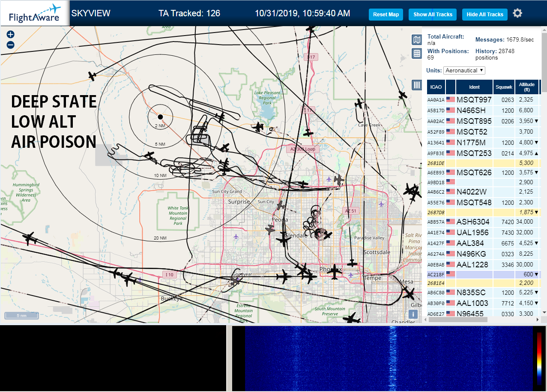
Task: Click the TA Tracked: 126 text
Action: coord(189,13)
